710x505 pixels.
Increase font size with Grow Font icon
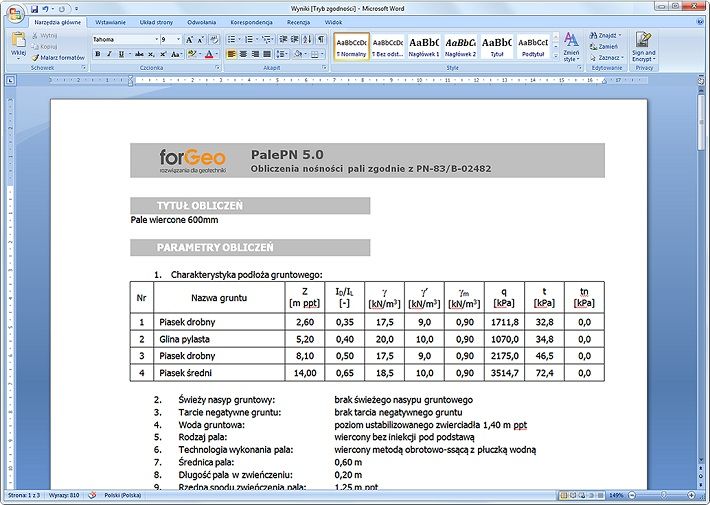(x=189, y=39)
